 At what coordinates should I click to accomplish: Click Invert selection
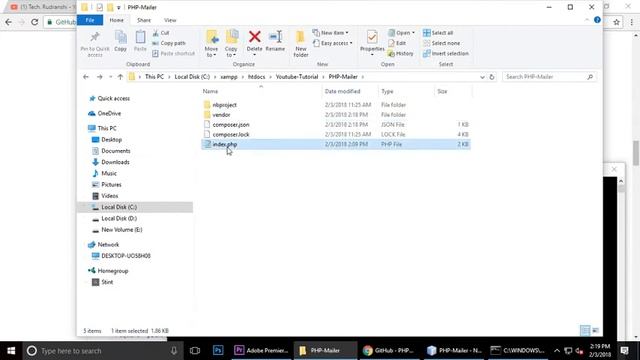(446, 53)
